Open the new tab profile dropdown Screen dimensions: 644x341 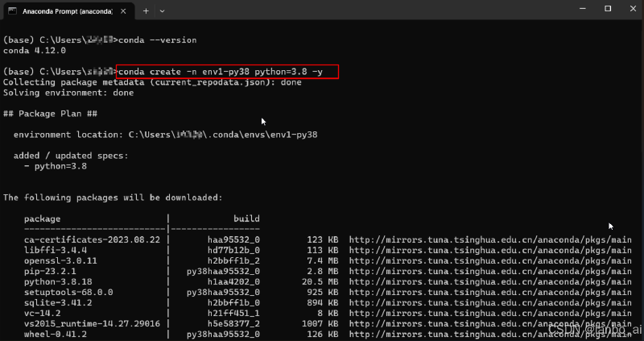tap(163, 11)
